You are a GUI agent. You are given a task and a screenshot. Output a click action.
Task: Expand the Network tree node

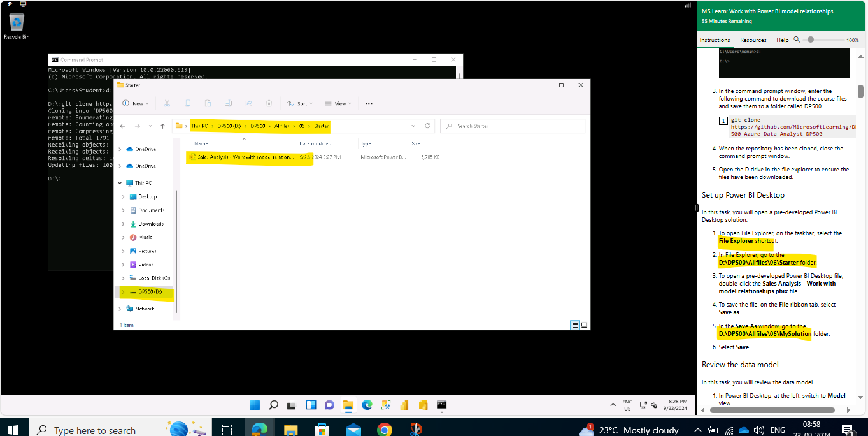(x=120, y=309)
